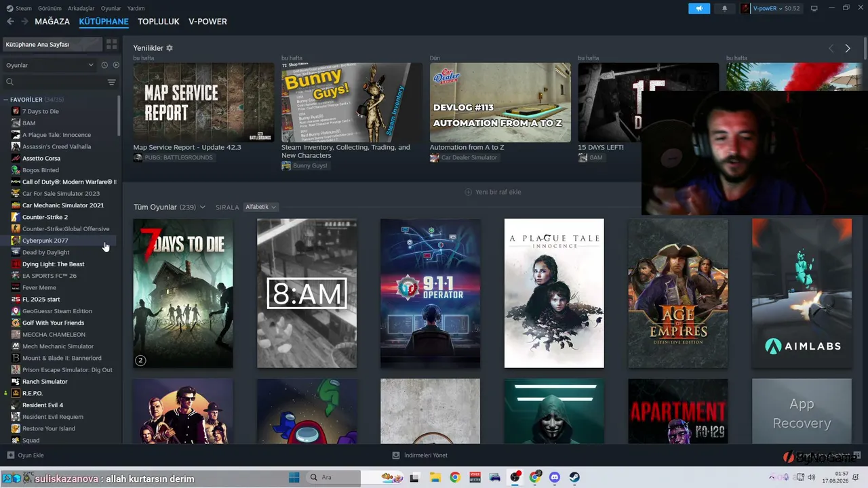Viewport: 868px width, 488px height.
Task: Click the downloads manager icon
Action: pos(396,455)
